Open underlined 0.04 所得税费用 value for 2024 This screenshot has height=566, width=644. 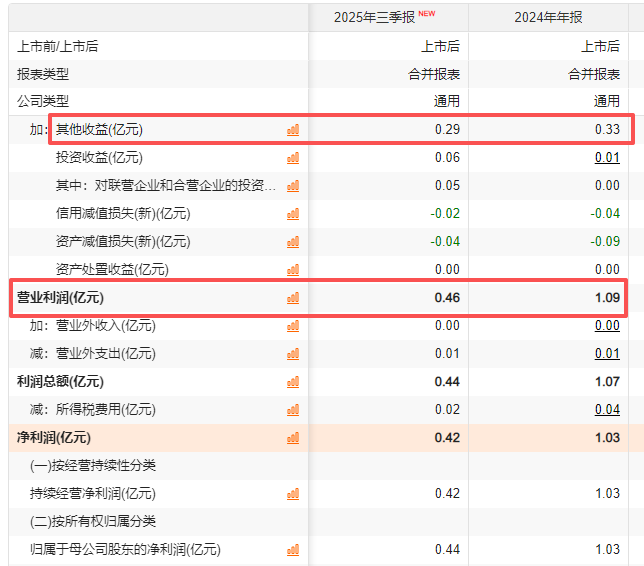607,410
